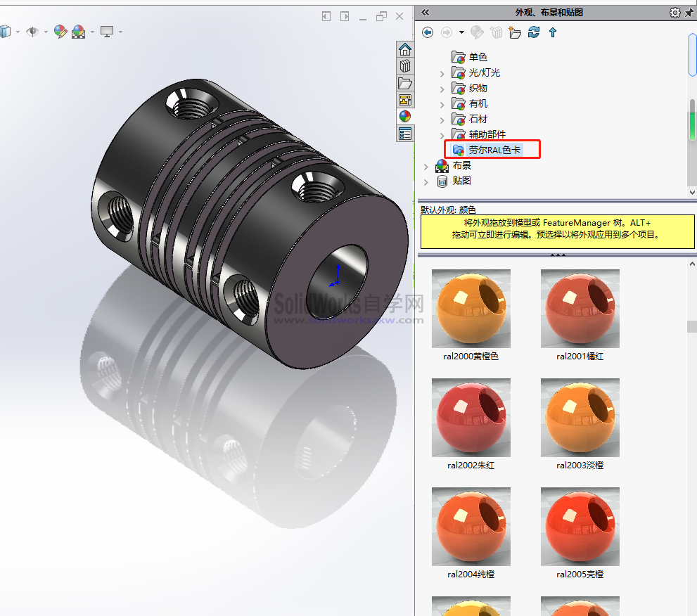Screen dimensions: 697x616
Task: Open task pane settings gear
Action: point(674,13)
